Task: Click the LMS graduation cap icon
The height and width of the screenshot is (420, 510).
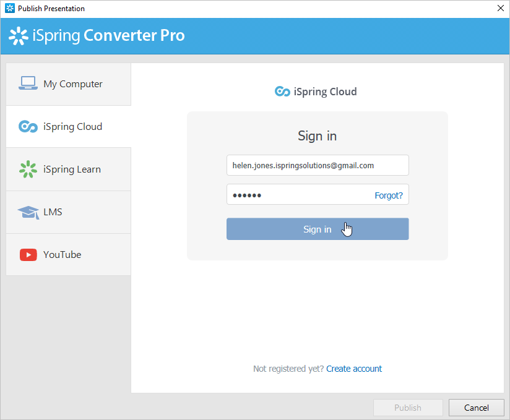Action: click(28, 212)
